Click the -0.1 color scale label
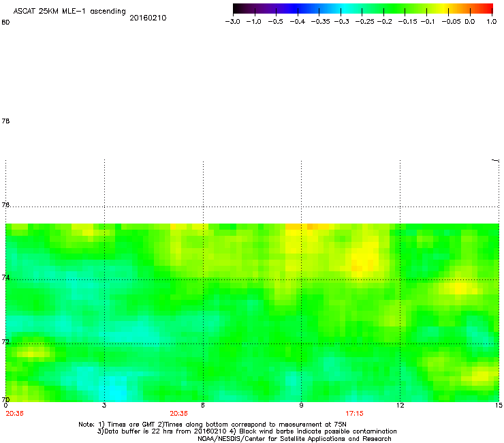The image size is (504, 443). 428,22
